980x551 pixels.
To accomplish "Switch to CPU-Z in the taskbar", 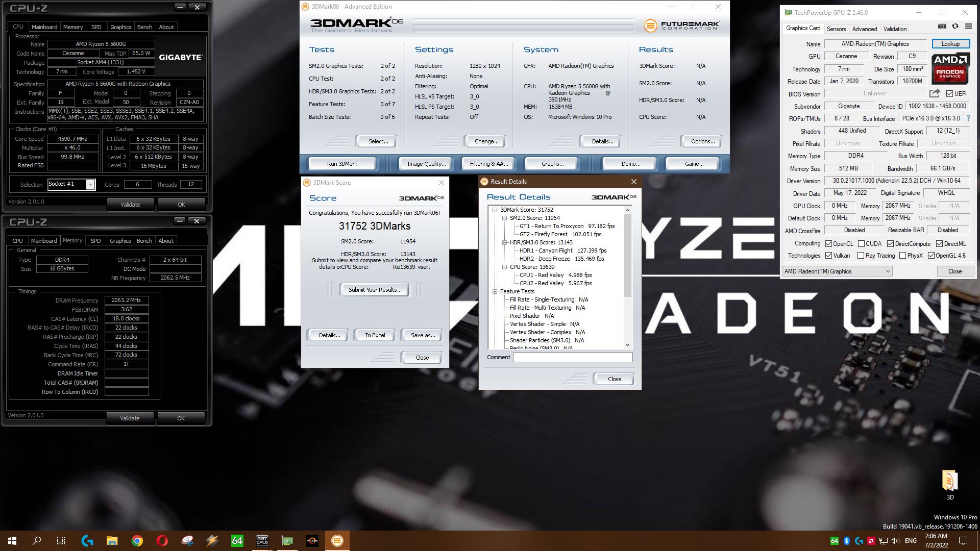I will tap(262, 541).
